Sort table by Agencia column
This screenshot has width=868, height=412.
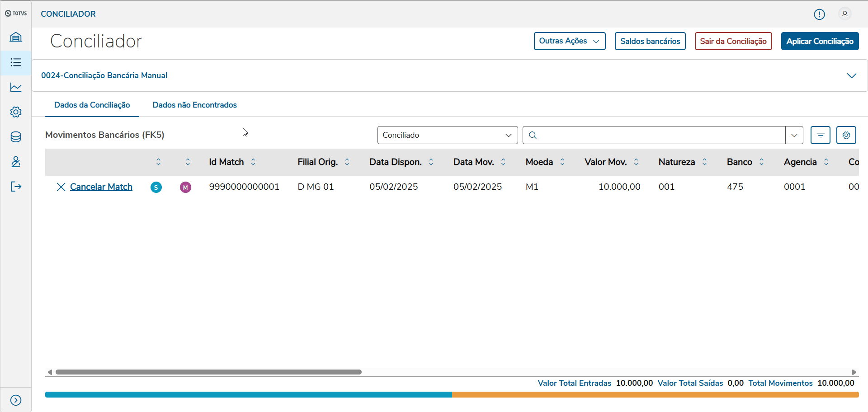[826, 162]
